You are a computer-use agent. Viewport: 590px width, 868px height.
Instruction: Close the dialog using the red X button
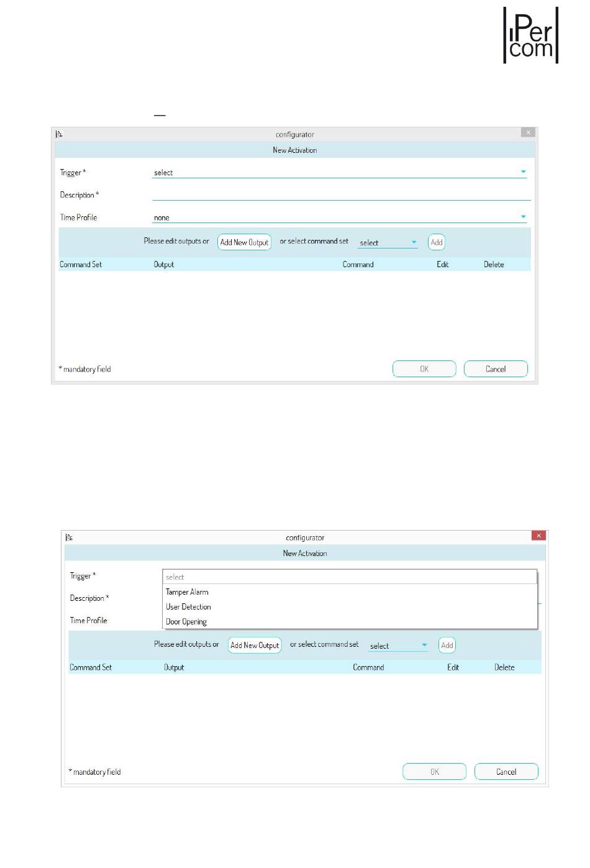click(x=538, y=536)
